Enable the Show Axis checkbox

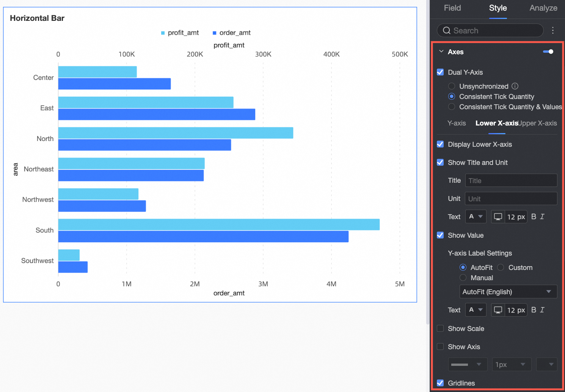440,347
